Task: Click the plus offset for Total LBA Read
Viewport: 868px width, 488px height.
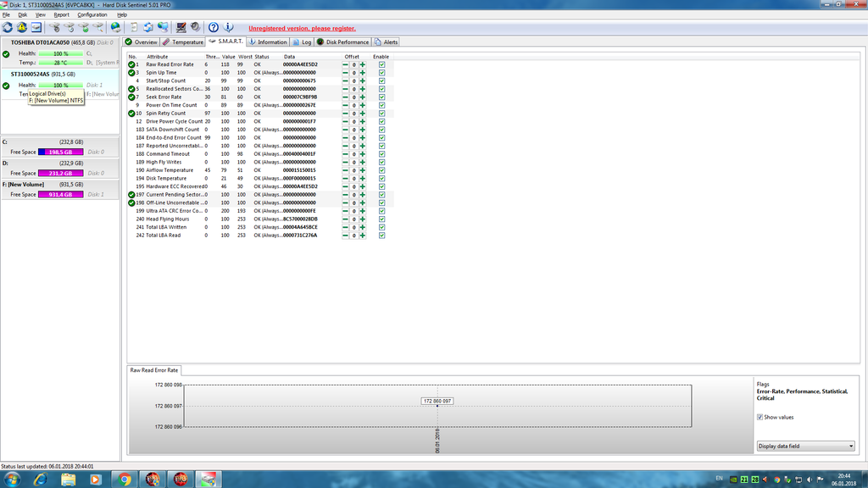Action: (x=363, y=236)
